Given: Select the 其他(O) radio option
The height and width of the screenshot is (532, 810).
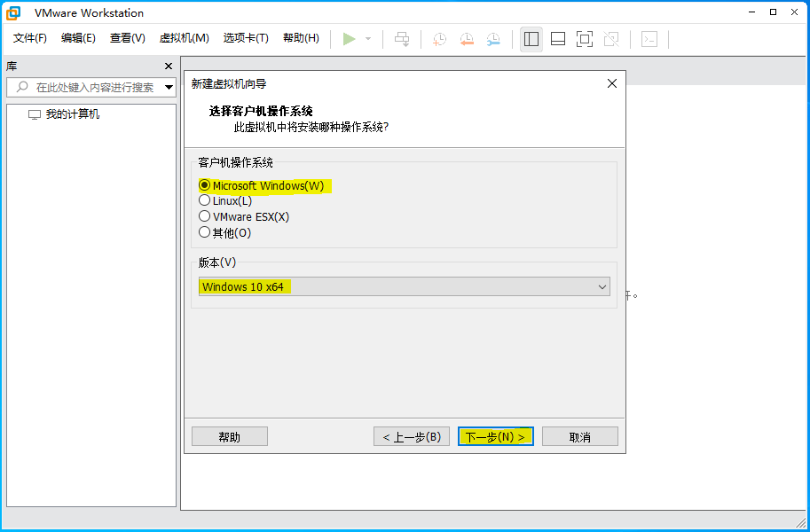Looking at the screenshot, I should [x=224, y=232].
